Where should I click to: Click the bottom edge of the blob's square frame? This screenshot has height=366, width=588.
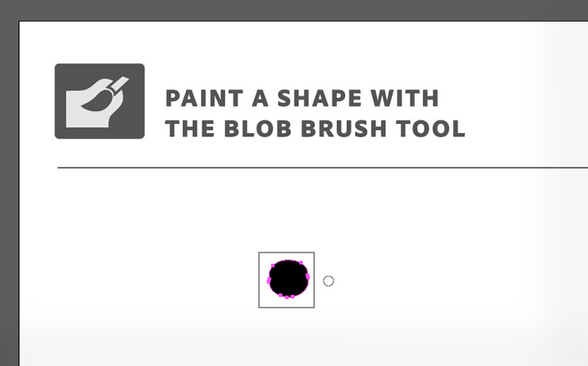(287, 307)
